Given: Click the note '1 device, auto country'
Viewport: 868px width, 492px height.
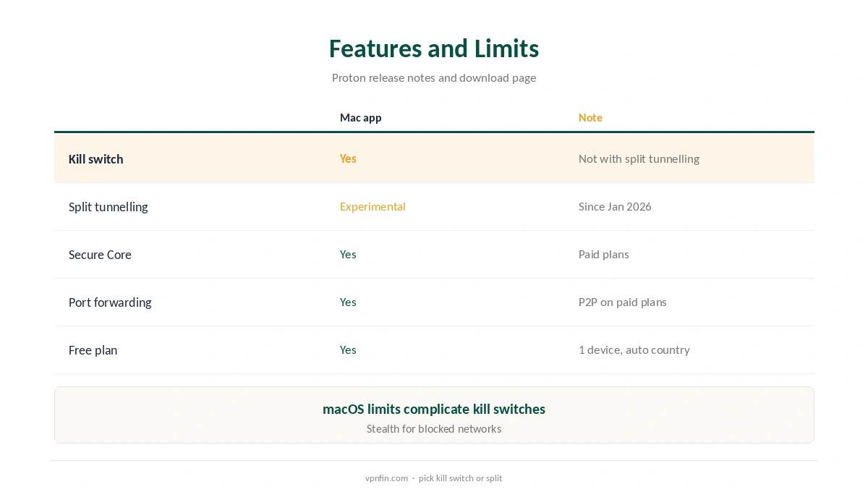Looking at the screenshot, I should click(634, 349).
